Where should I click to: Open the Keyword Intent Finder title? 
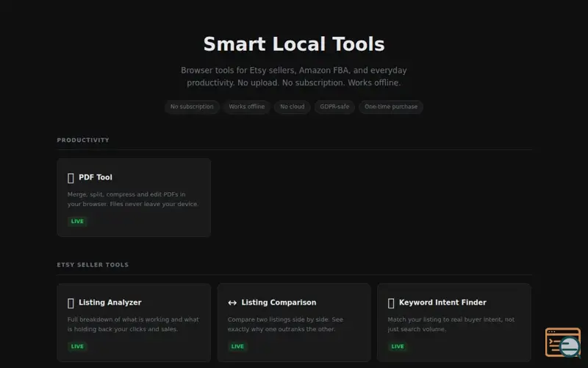442,302
